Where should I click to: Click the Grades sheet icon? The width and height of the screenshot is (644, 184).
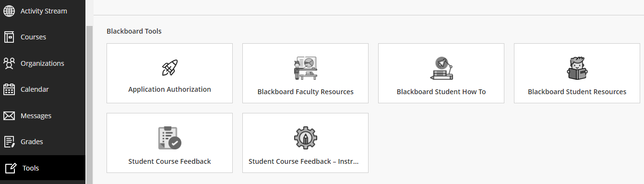click(9, 142)
